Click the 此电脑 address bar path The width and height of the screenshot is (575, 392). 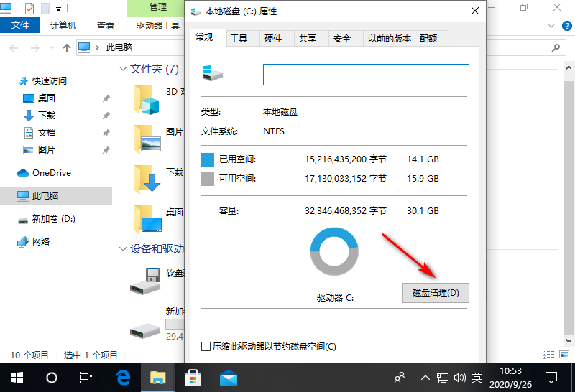(x=119, y=47)
